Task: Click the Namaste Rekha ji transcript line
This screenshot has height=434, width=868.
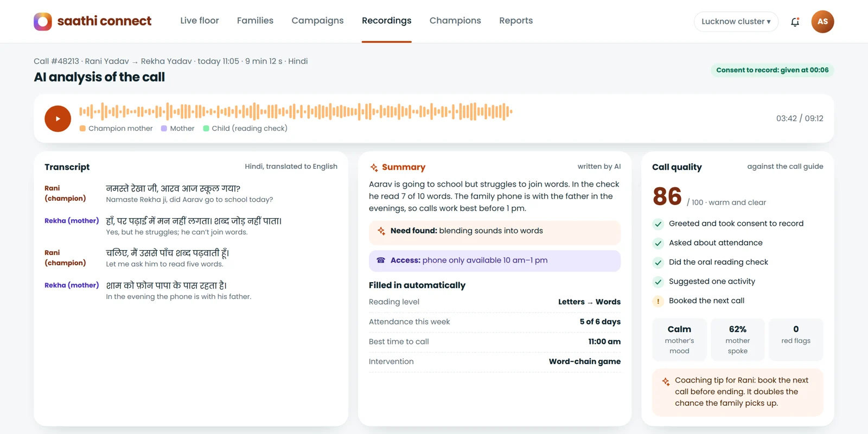Action: tap(189, 200)
